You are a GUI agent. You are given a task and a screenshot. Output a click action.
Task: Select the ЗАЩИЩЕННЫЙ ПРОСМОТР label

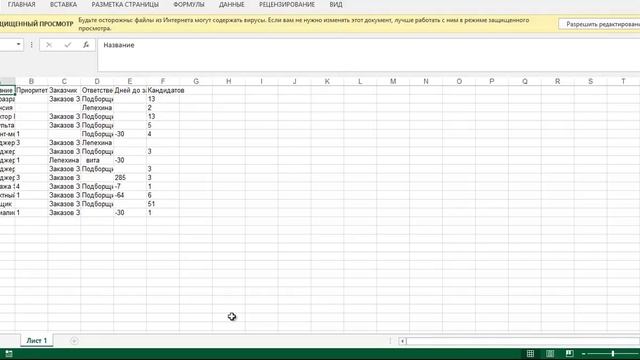36,24
